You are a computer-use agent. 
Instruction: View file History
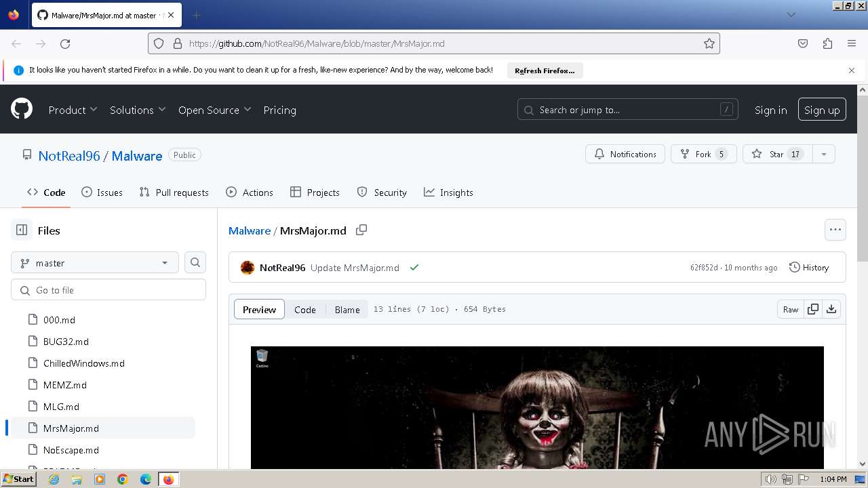coord(809,268)
